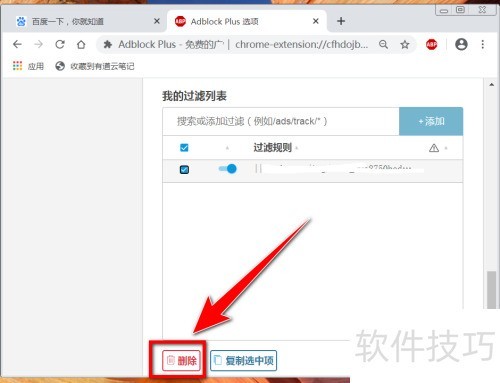Uncheck the filter rule row checkbox

tap(184, 170)
